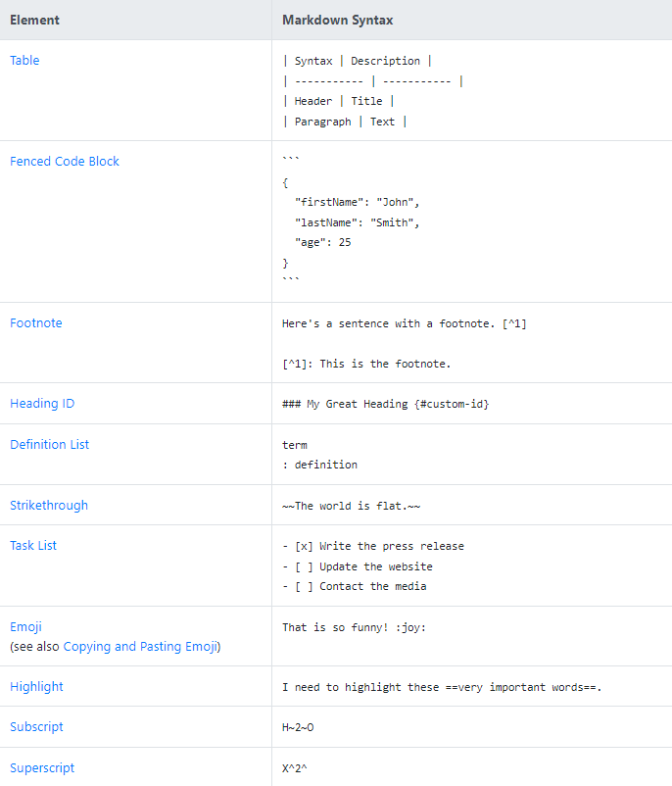Click the 'H~2~O' subscript example
The image size is (672, 786).
point(298,727)
